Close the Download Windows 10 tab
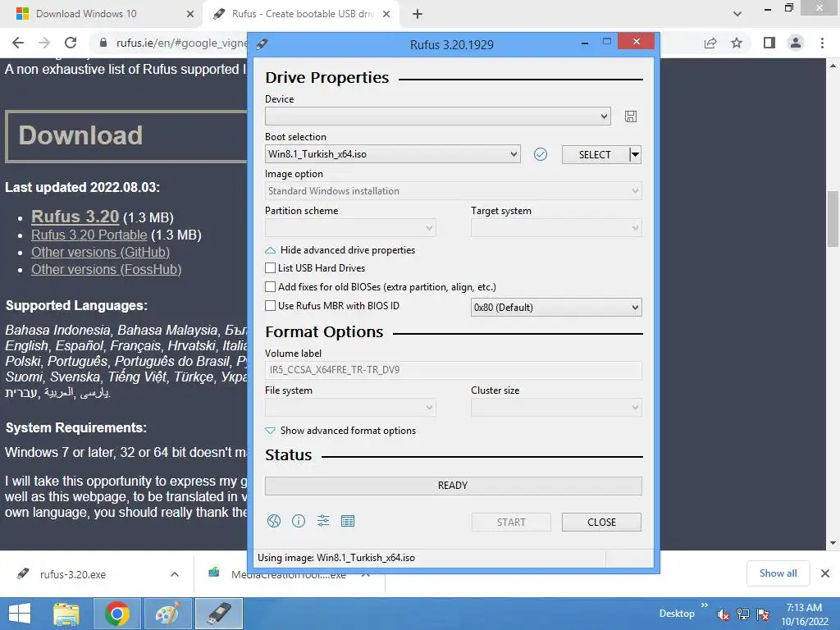 point(190,14)
